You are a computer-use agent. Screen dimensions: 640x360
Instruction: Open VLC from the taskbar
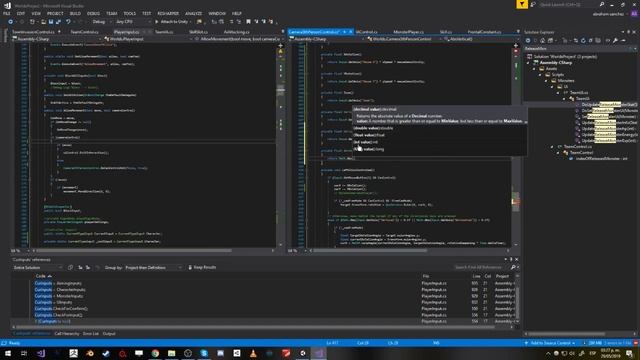(253, 353)
